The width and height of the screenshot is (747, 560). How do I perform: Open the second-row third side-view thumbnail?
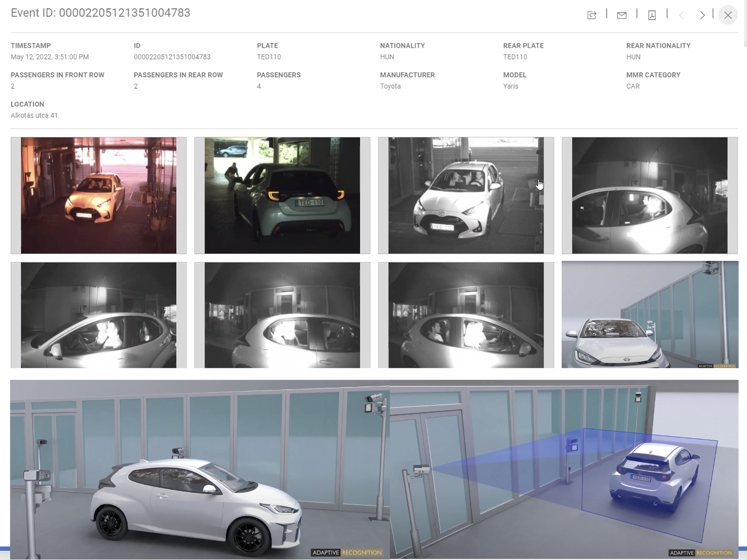click(x=466, y=315)
